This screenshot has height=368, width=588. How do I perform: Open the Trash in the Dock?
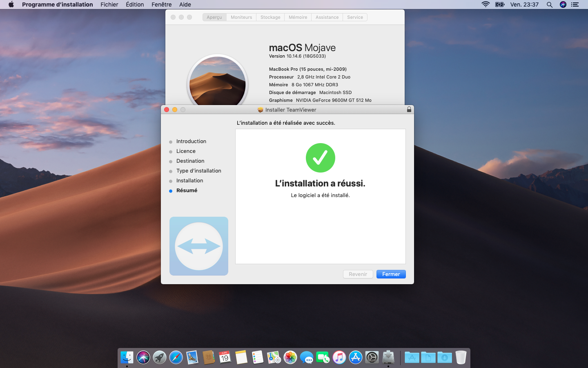tap(461, 357)
